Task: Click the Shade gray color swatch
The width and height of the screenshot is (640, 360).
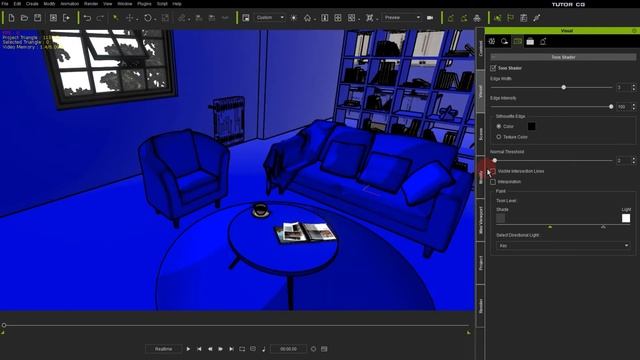Action: pyautogui.click(x=500, y=218)
